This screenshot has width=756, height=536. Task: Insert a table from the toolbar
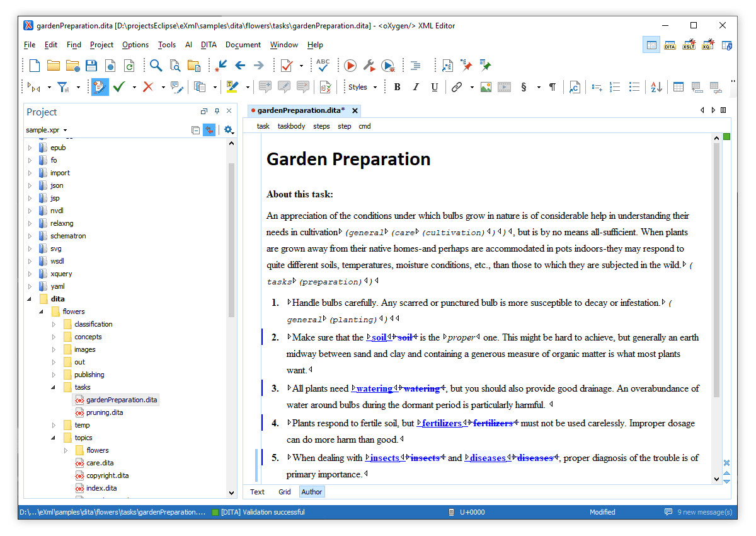pyautogui.click(x=679, y=87)
